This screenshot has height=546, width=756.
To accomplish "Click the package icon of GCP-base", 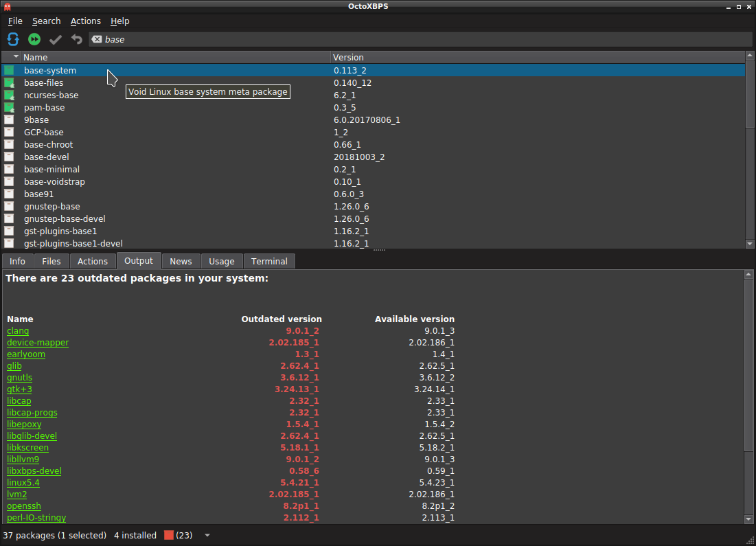I will [x=9, y=132].
